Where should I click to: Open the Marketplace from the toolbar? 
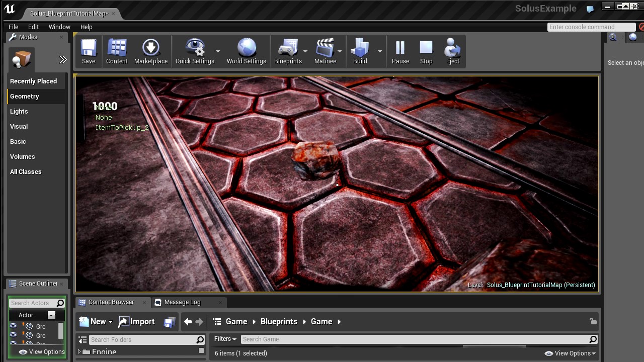click(x=151, y=51)
